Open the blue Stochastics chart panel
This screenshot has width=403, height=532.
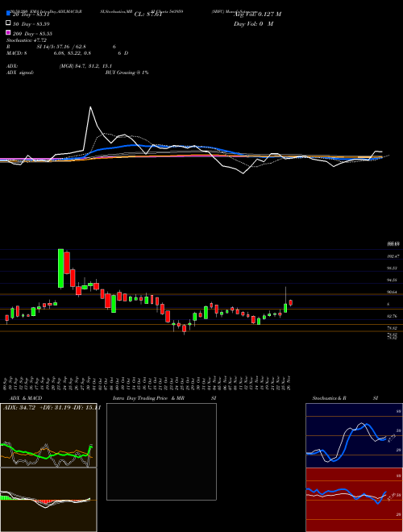click(x=354, y=435)
